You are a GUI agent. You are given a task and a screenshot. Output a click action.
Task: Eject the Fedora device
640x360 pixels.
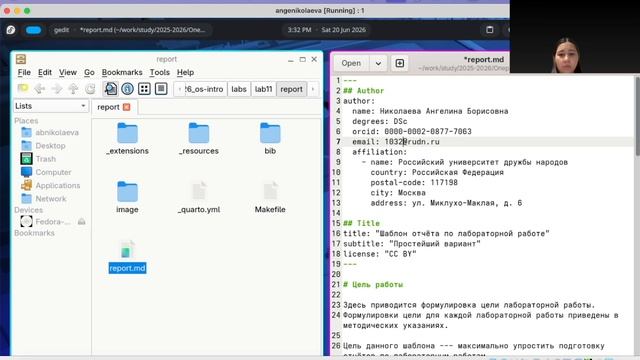click(x=82, y=222)
